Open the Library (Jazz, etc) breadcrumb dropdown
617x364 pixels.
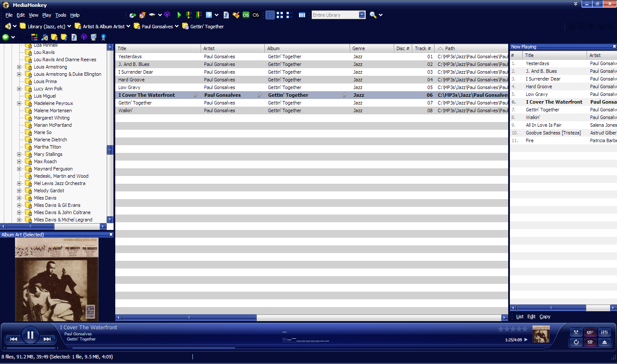(x=69, y=26)
